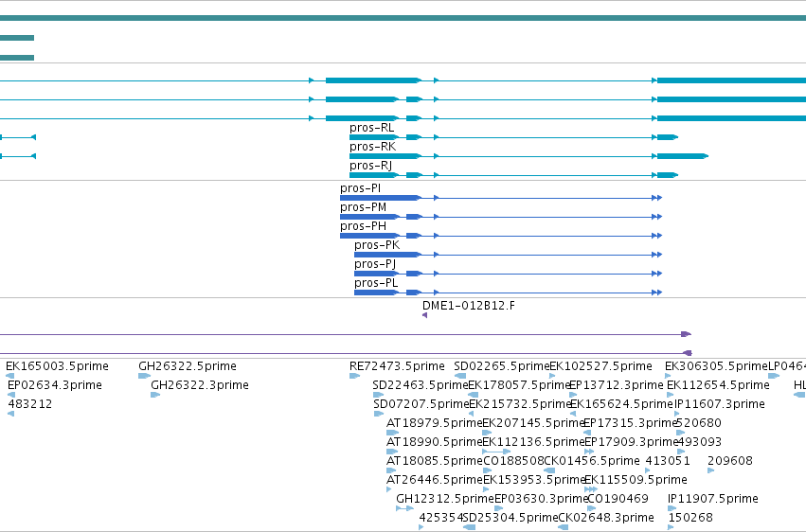Click the AT18085.5prime EST label

click(435, 462)
